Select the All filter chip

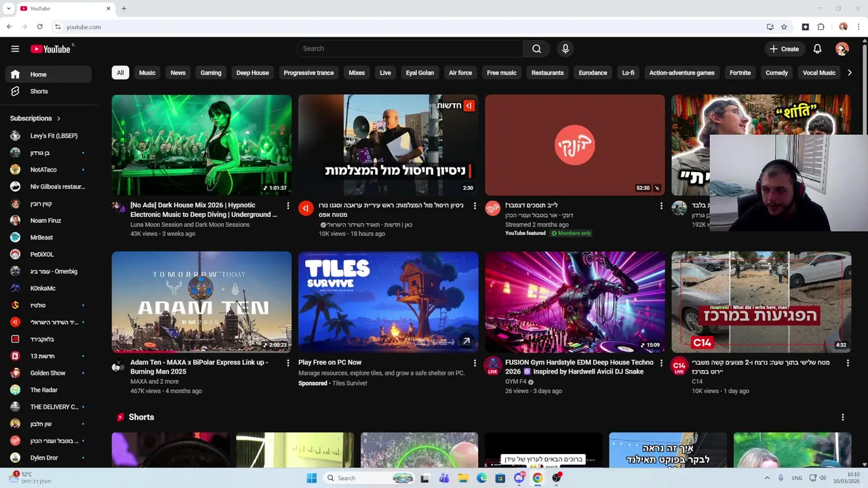point(120,73)
